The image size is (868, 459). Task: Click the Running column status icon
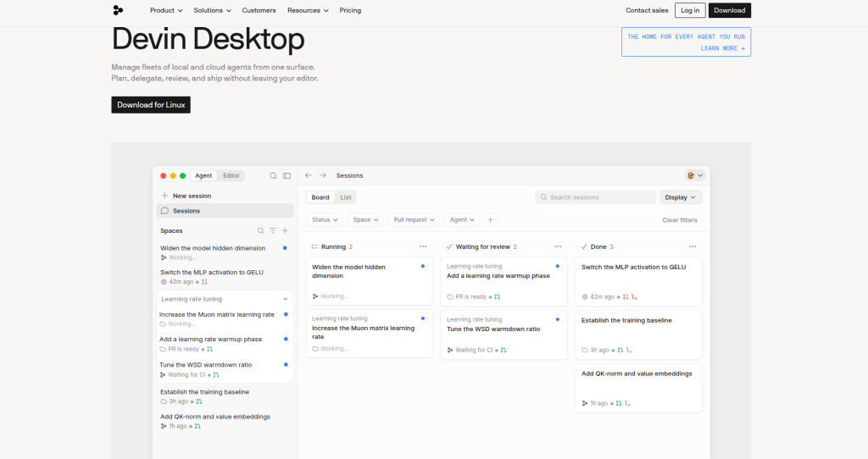(x=314, y=246)
